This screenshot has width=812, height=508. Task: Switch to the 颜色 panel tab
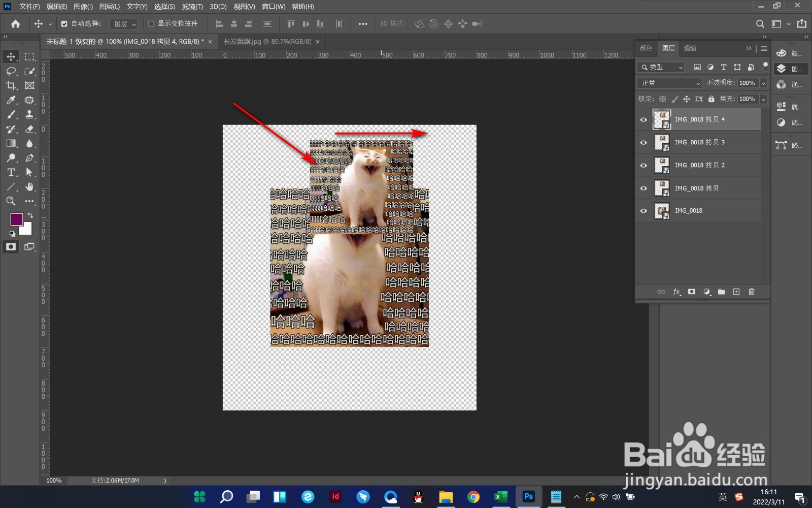pos(646,48)
